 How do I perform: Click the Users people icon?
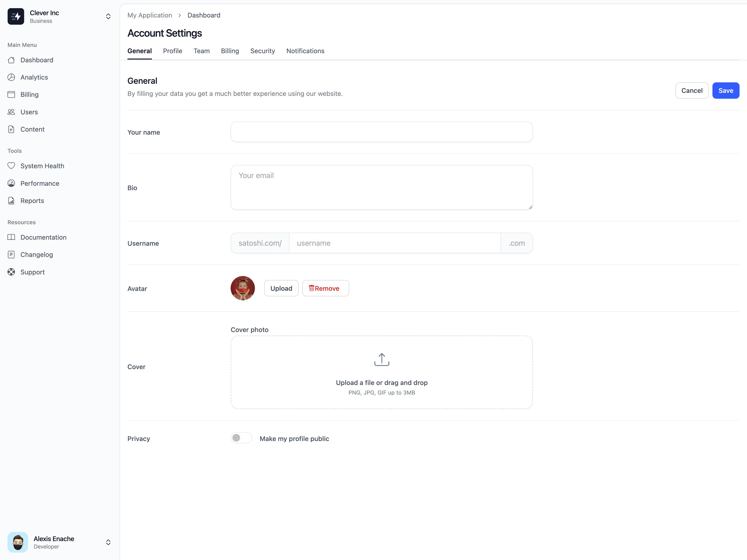pyautogui.click(x=11, y=112)
